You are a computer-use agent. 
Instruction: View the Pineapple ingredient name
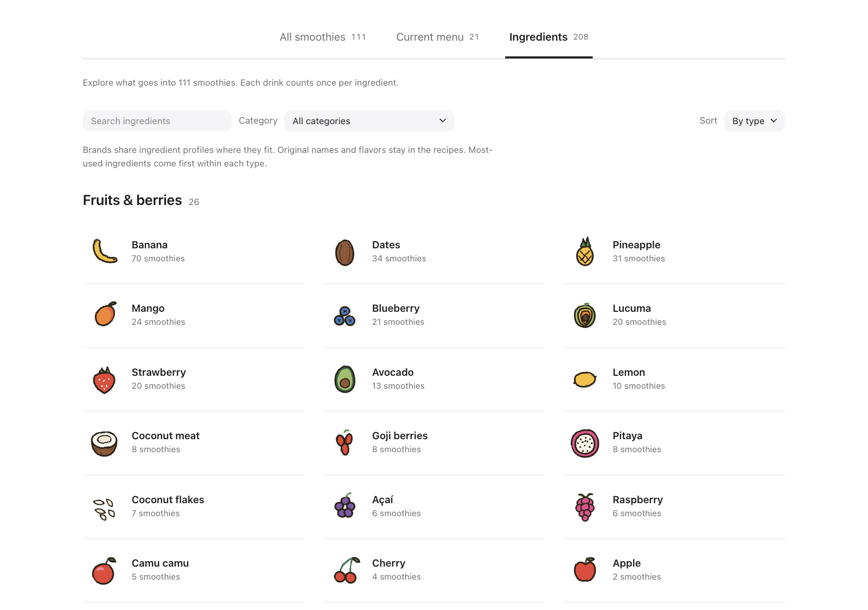pos(636,245)
